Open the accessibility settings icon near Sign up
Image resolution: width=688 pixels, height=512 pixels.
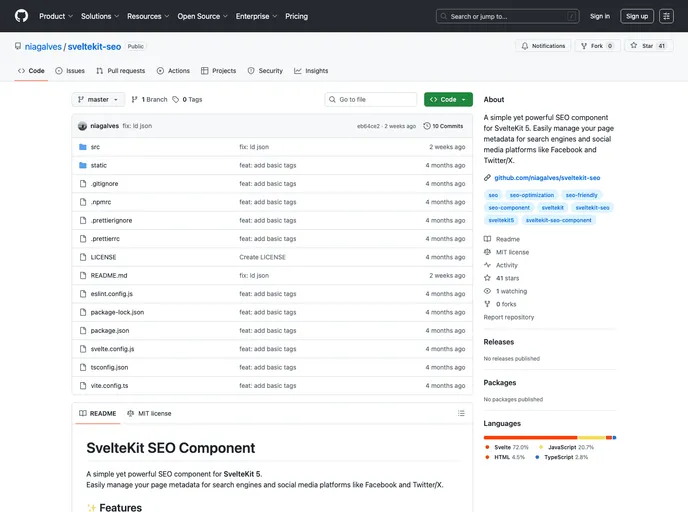click(666, 16)
